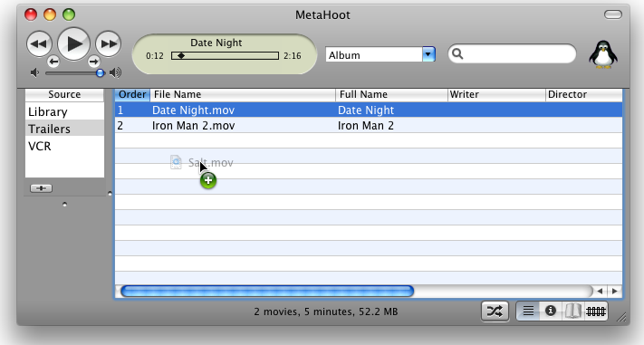
Task: Click the toolbar toggle pill button
Action: [613, 14]
